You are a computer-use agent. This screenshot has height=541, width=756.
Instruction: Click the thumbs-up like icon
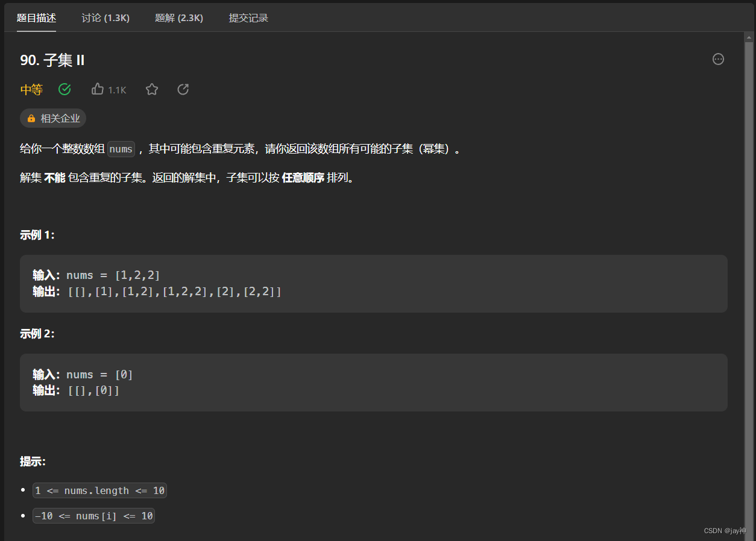[97, 89]
